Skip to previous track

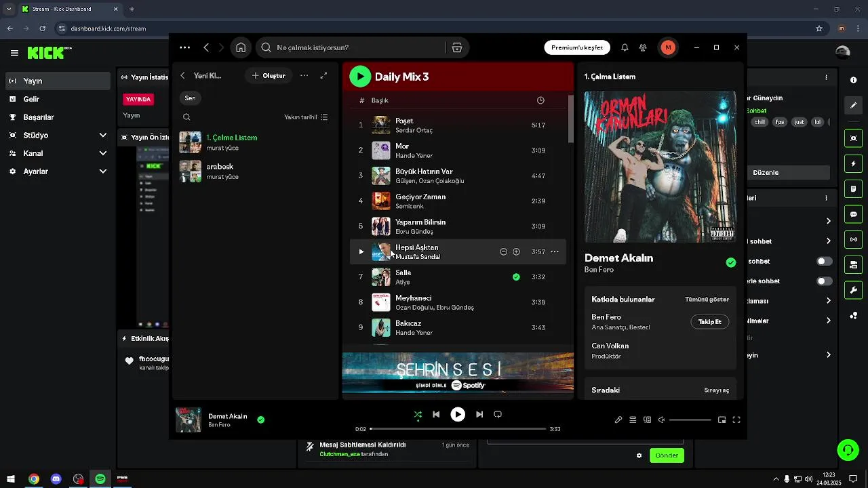(x=436, y=414)
